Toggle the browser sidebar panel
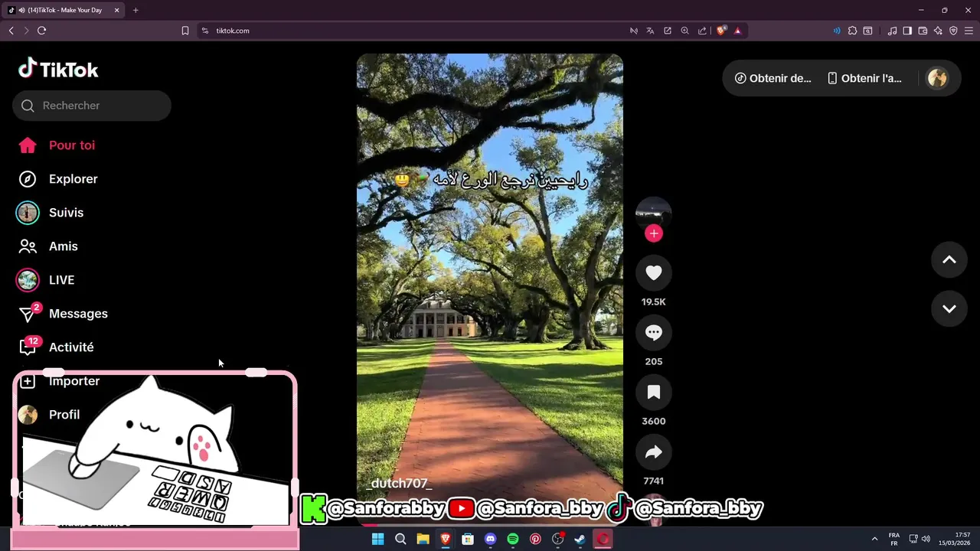 click(907, 31)
